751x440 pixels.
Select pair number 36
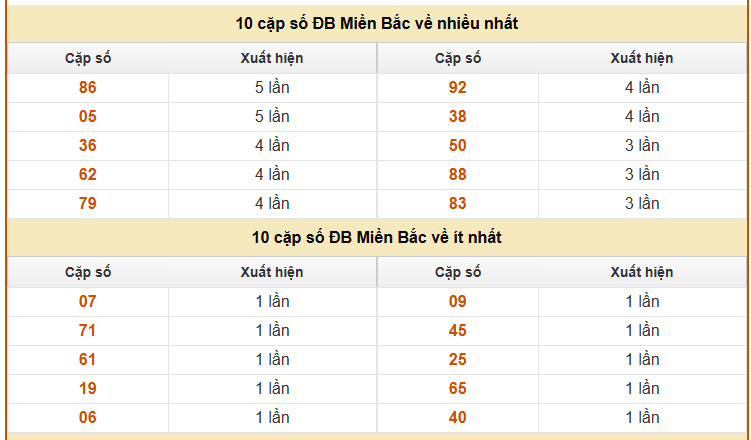click(88, 145)
